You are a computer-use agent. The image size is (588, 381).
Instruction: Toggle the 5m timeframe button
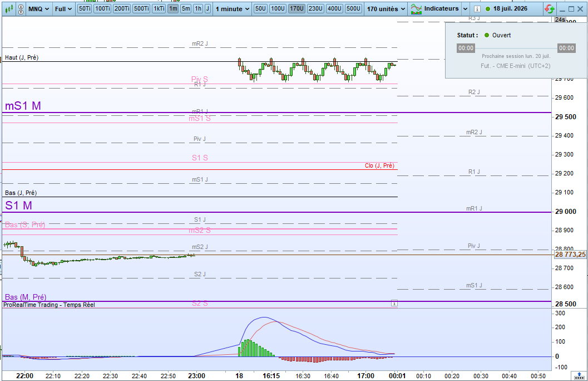(186, 8)
